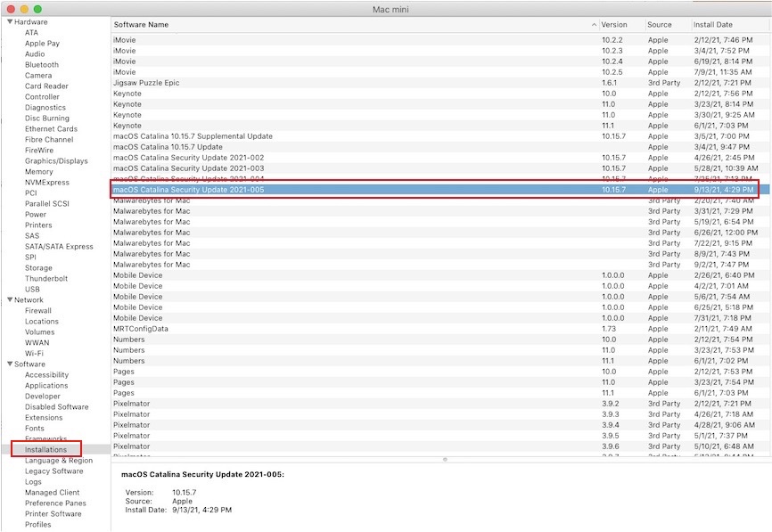Screen dimensions: 772x532
Task: Click the green zoom window button
Action: click(38, 9)
